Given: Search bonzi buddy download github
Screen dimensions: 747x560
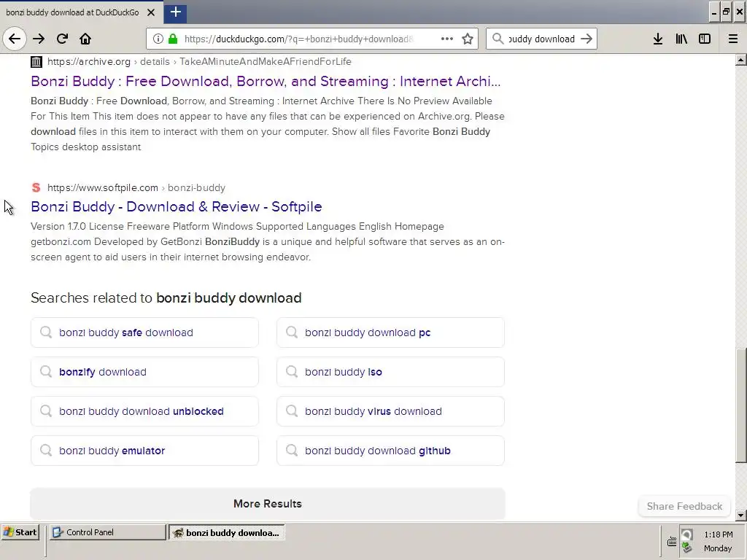Looking at the screenshot, I should (390, 451).
